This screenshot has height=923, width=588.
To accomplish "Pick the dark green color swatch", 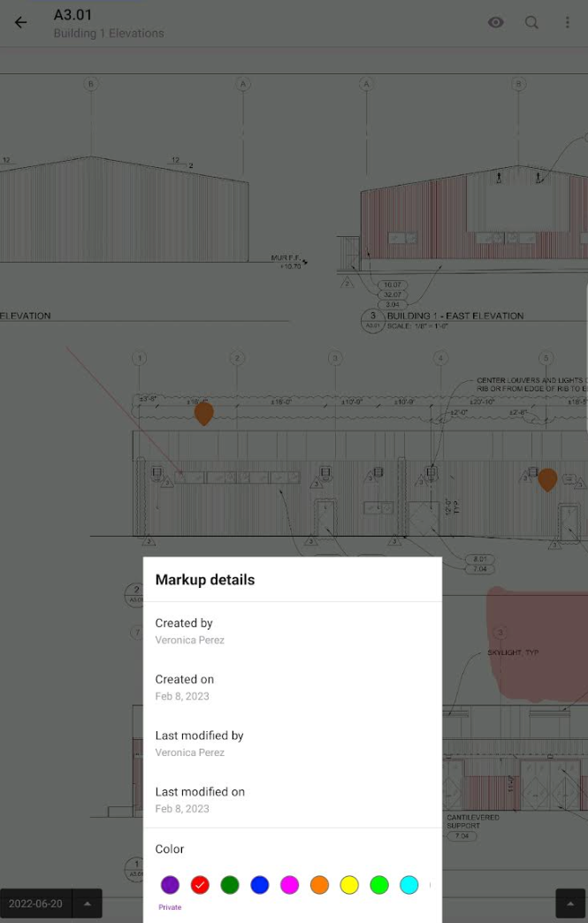I will (x=230, y=885).
